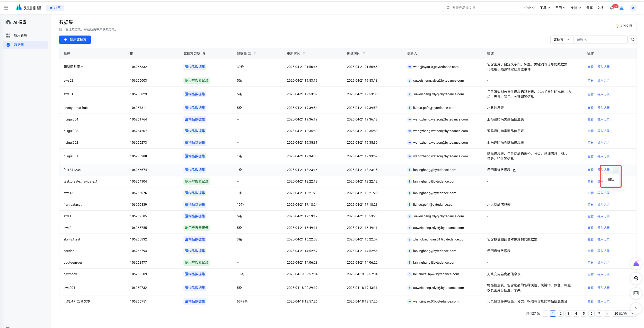This screenshot has width=644, height=328.
Task: Click 查看 link for 网络图片素材
Action: (590, 67)
